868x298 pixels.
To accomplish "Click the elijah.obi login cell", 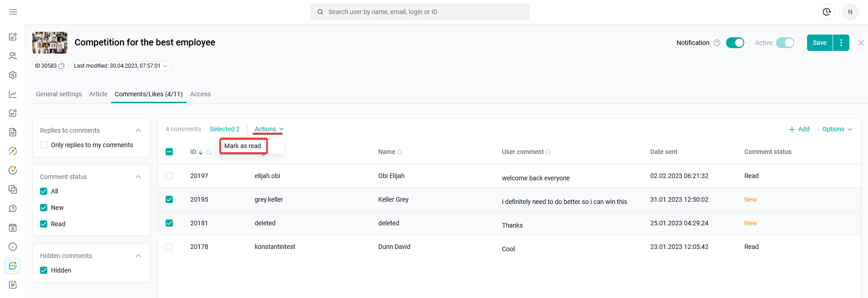I will pyautogui.click(x=267, y=176).
